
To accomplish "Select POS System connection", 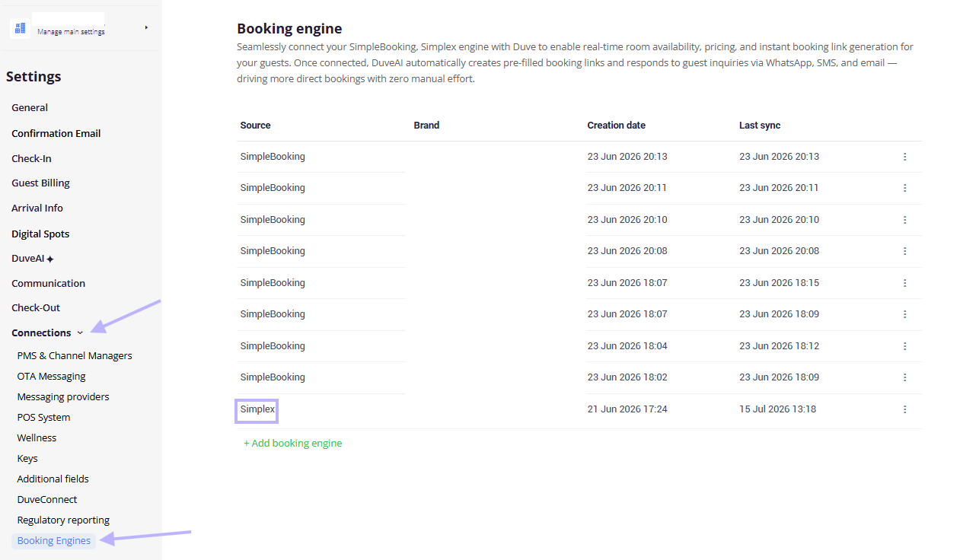I will pyautogui.click(x=43, y=417).
